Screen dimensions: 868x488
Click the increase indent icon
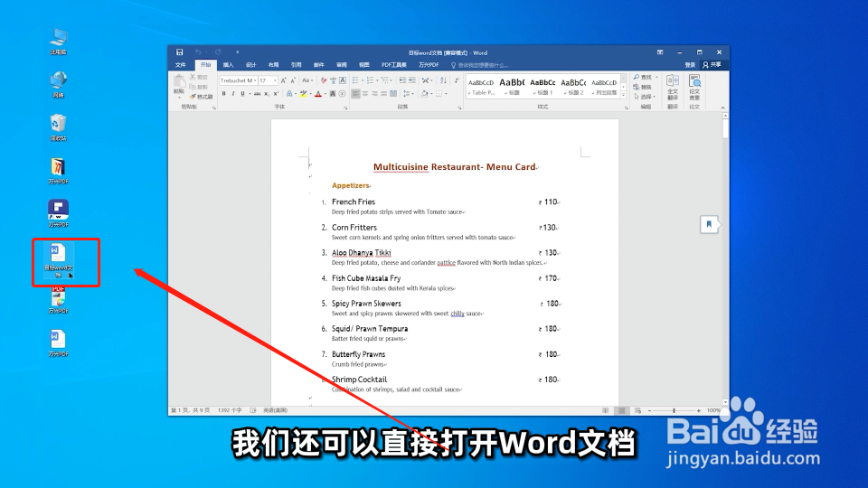[x=412, y=80]
